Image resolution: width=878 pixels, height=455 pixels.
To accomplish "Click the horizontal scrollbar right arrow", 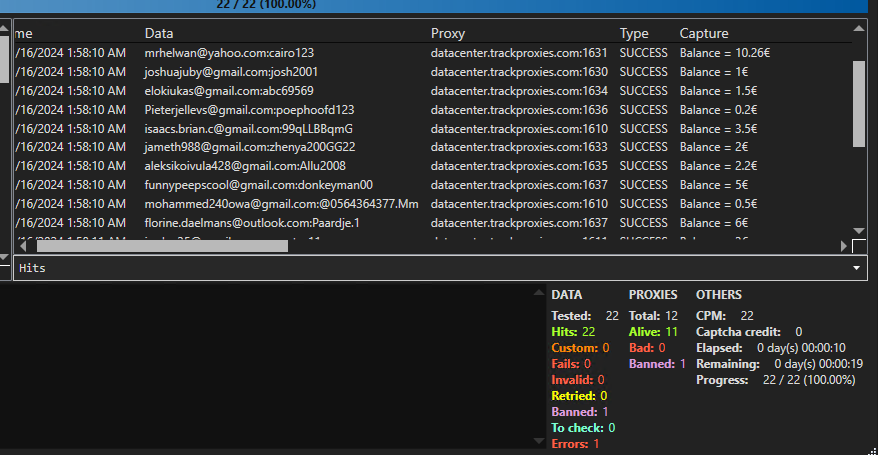I will (844, 246).
